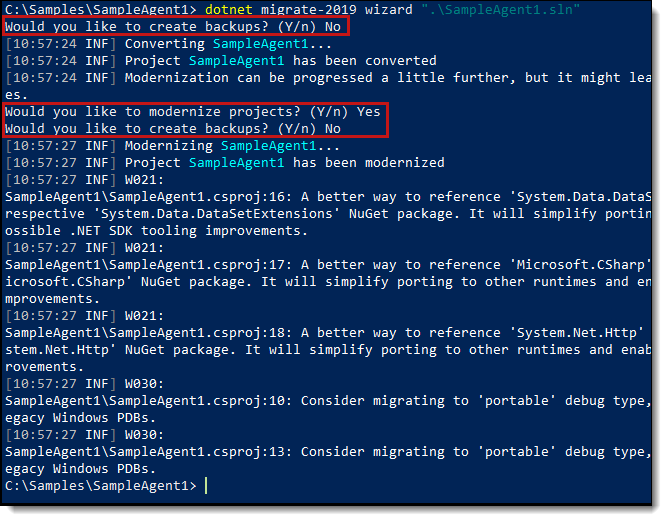The image size is (667, 521).
Task: Click the second 'create backups?' prompt line
Action: 173,128
